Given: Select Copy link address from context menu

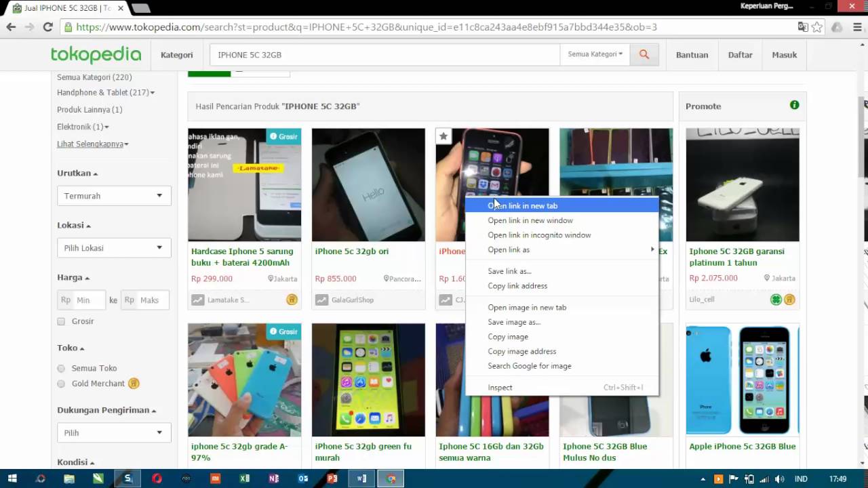Looking at the screenshot, I should [x=517, y=286].
